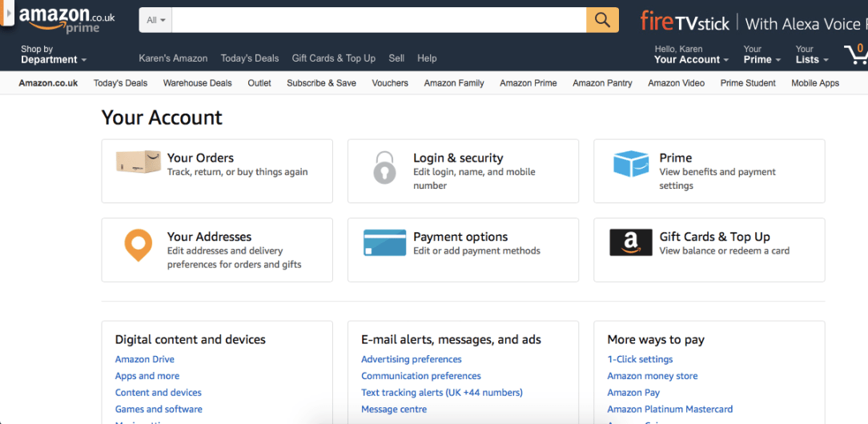Viewport: 868px width, 424px height.
Task: Expand the Your Prime dropdown
Action: 762,54
